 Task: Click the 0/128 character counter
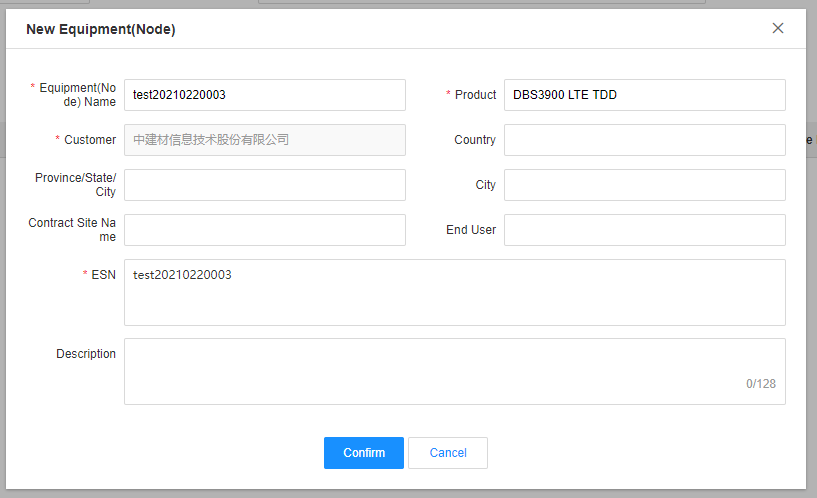761,384
